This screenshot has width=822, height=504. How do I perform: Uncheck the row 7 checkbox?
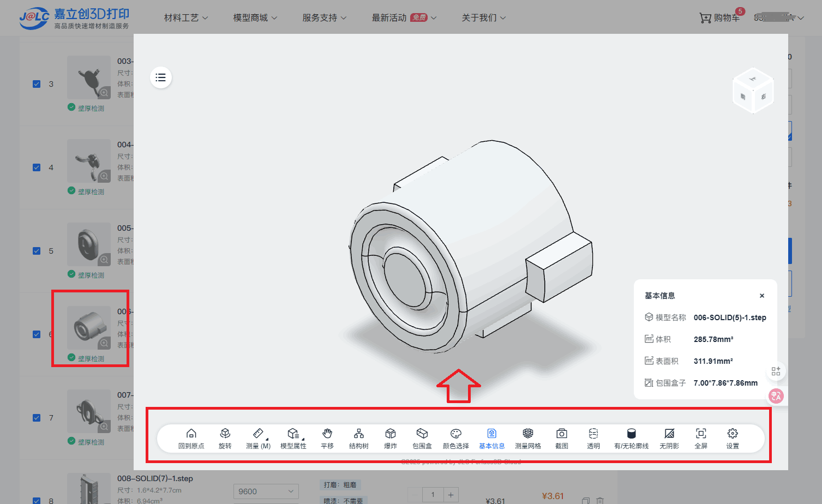click(x=37, y=418)
